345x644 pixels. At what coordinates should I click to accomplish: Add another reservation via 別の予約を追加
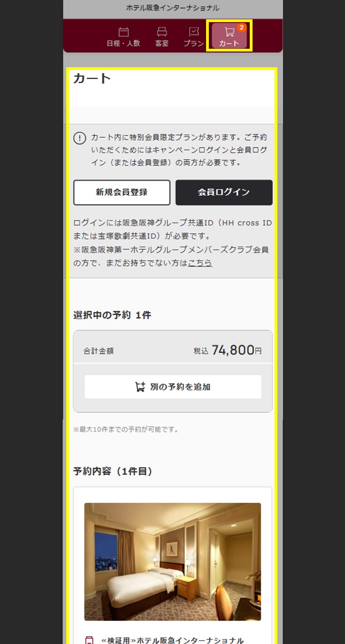(173, 387)
